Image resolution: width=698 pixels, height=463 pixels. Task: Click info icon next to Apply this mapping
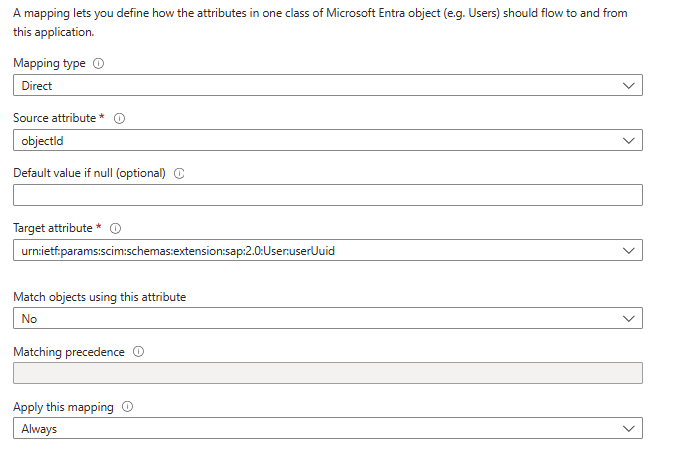tap(127, 407)
